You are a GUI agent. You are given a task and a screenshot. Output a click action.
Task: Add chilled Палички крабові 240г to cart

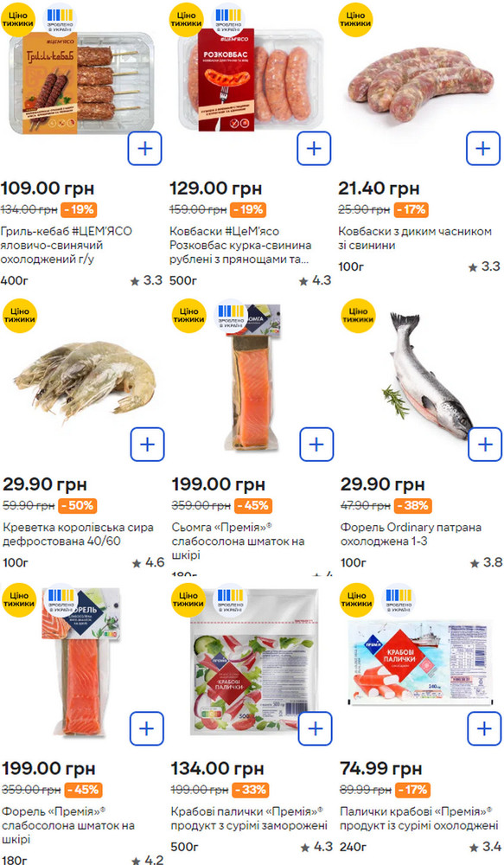[x=484, y=728]
